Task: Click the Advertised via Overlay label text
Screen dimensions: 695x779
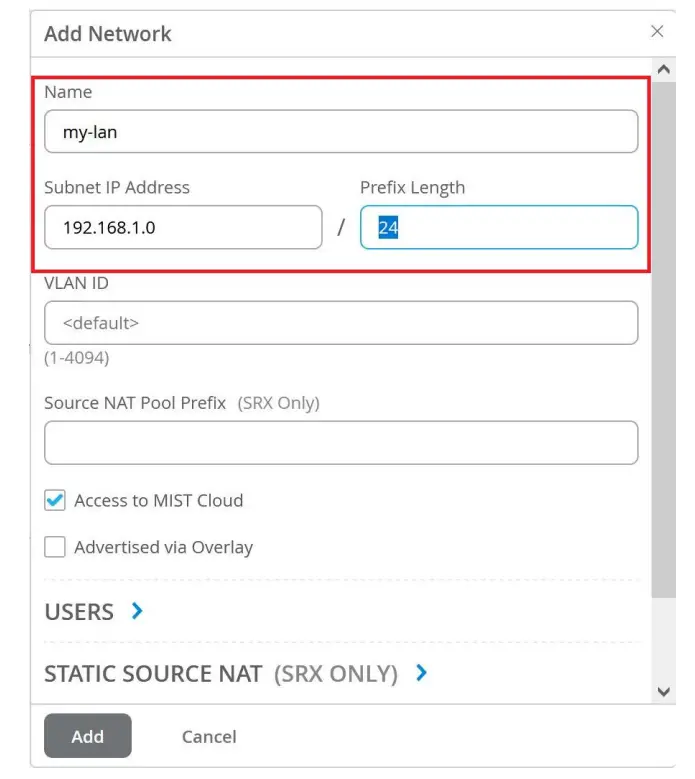Action: pyautogui.click(x=163, y=547)
